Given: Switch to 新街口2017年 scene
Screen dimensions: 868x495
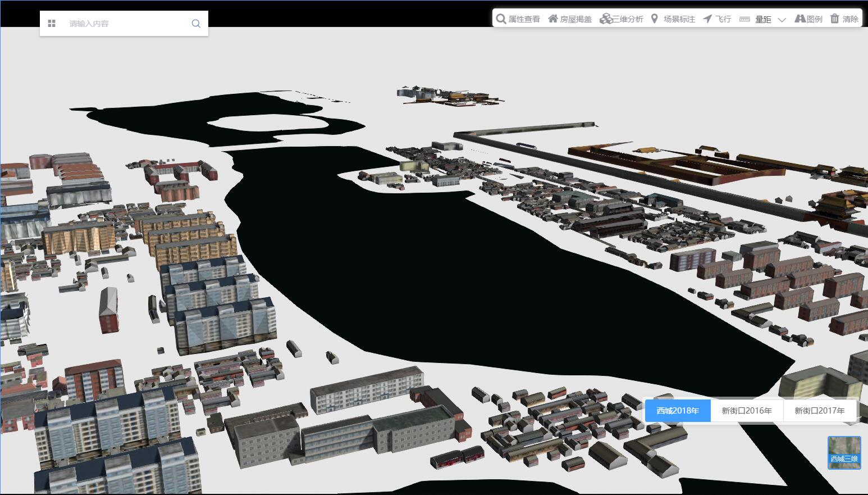Looking at the screenshot, I should pyautogui.click(x=819, y=411).
